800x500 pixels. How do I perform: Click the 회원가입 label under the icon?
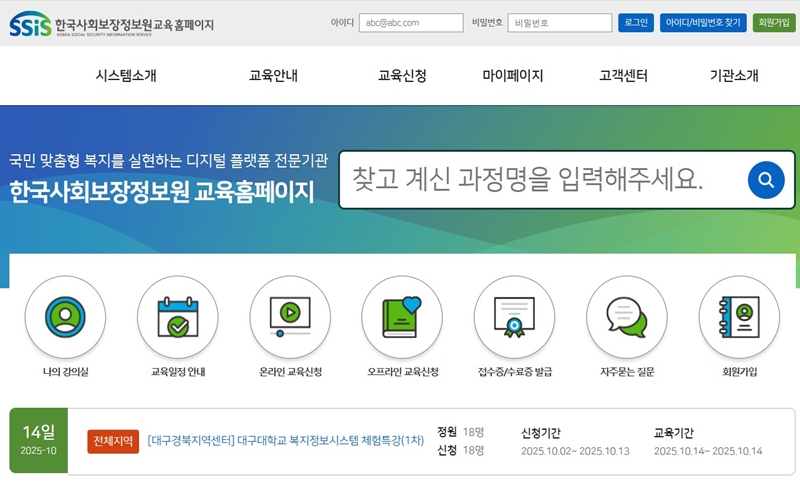[x=739, y=371]
